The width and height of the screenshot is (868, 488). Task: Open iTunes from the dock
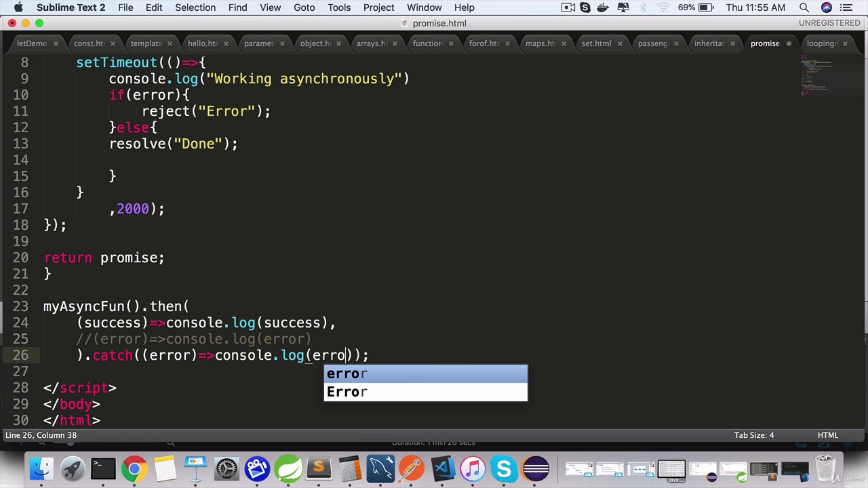473,468
